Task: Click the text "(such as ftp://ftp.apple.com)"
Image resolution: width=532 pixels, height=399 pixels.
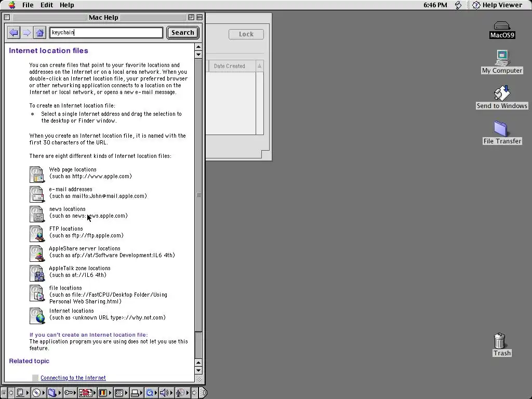Action: [x=86, y=235]
